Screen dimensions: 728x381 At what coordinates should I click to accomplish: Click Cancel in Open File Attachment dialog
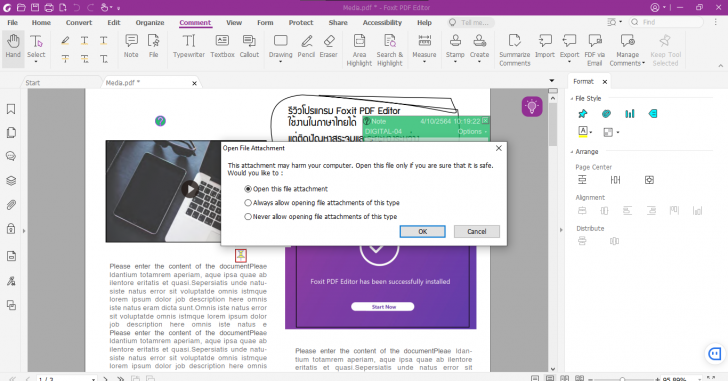[477, 232]
